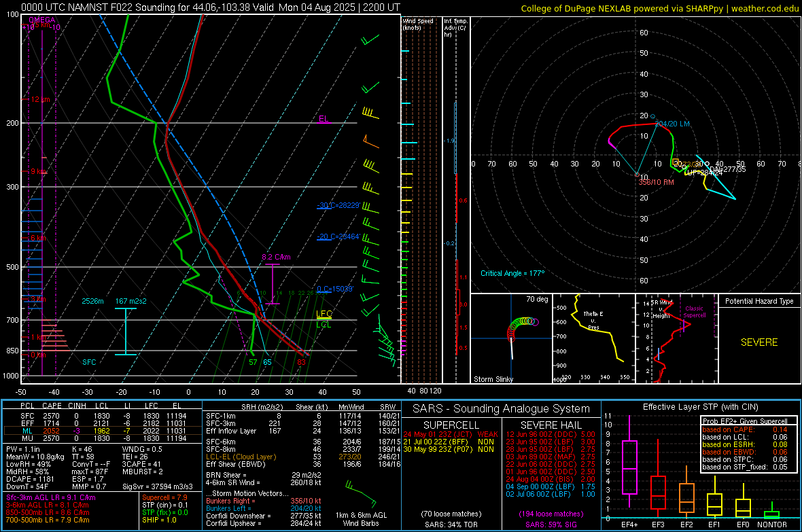
Task: Select the highlighted ML parcel row
Action: pos(102,431)
